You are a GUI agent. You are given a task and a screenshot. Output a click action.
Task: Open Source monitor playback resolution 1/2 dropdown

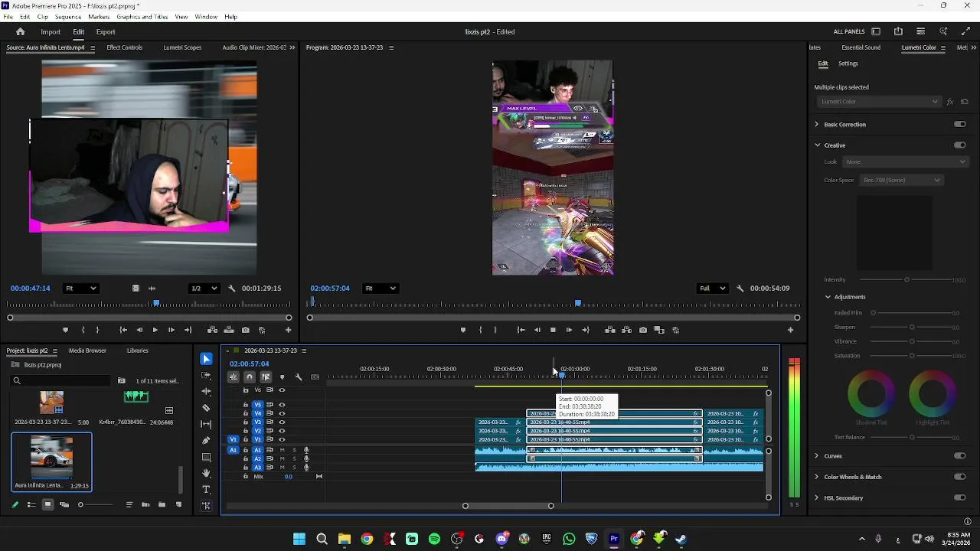coord(204,289)
